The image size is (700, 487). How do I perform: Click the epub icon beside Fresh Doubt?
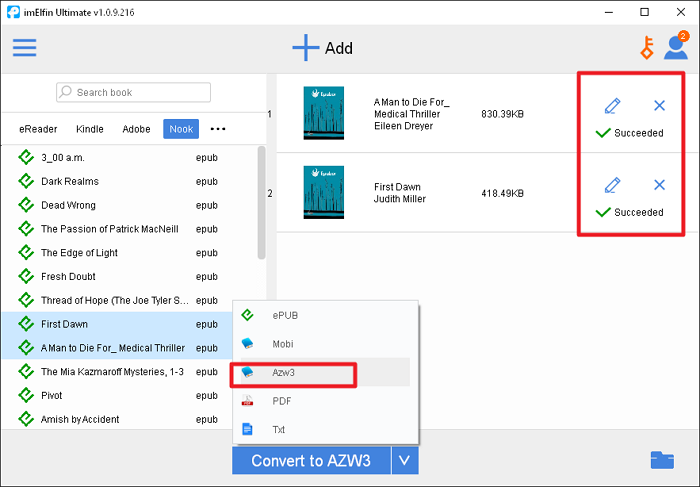[26, 276]
